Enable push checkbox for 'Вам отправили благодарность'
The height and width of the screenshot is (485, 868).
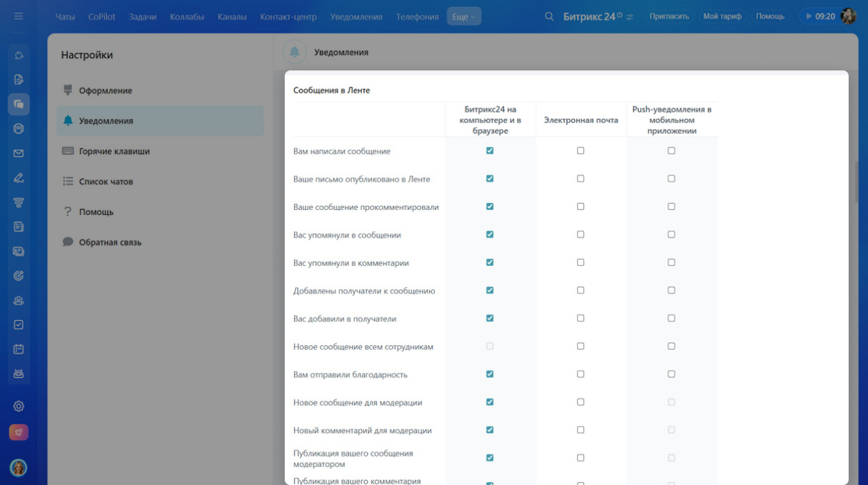click(x=671, y=374)
